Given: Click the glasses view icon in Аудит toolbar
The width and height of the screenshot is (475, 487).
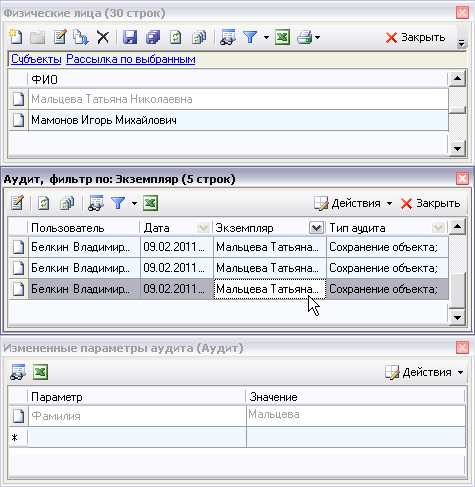Looking at the screenshot, I should [x=96, y=203].
